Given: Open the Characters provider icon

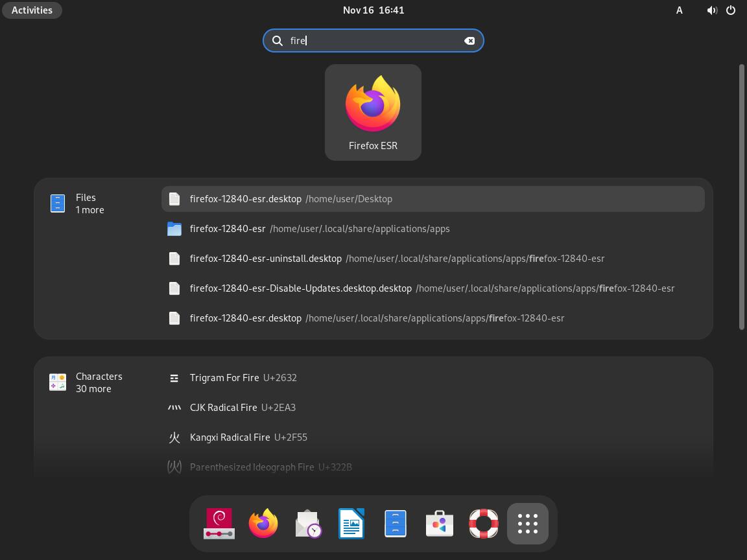Looking at the screenshot, I should 58,382.
